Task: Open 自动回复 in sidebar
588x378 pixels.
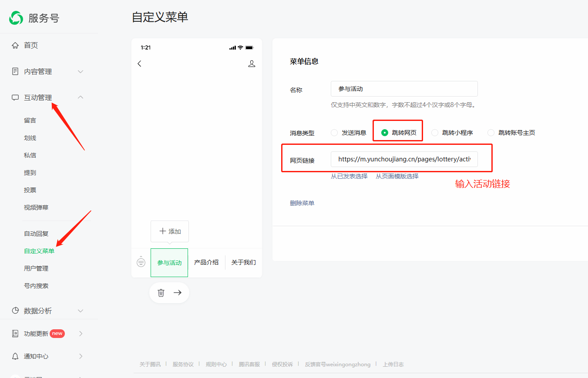Action: (36, 234)
